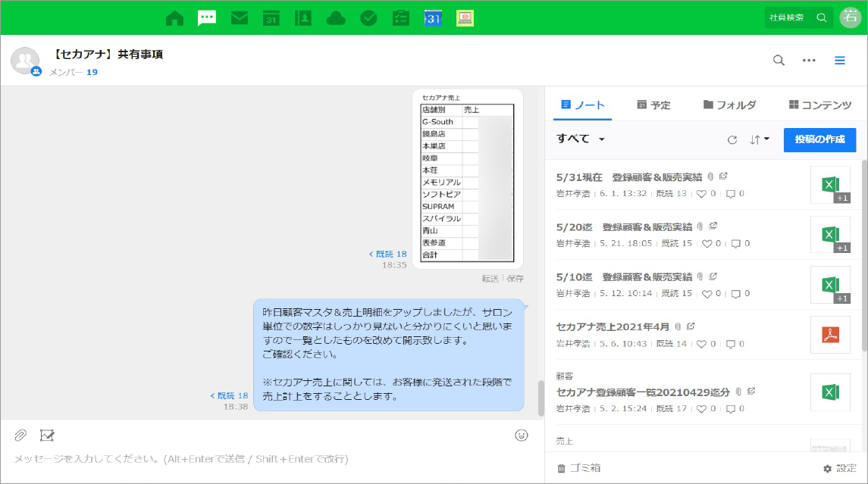Open the Mail icon in top bar
This screenshot has height=484, width=868.
point(240,17)
